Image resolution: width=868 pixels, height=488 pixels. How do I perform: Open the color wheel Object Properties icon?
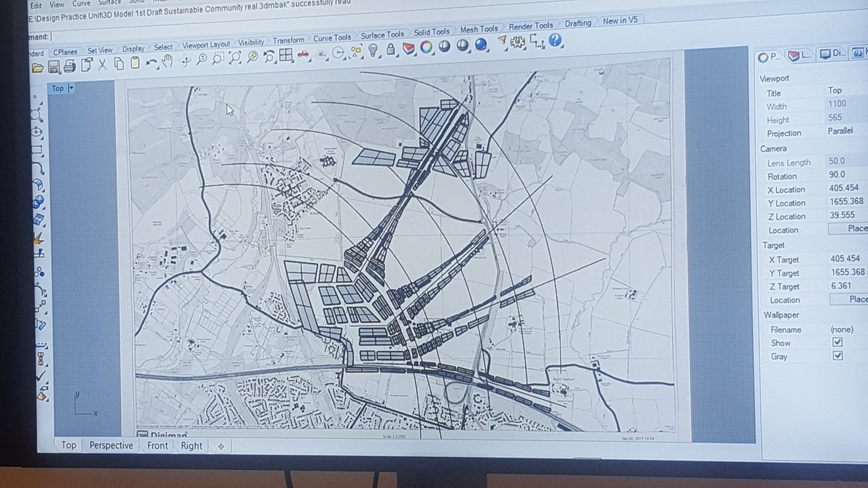427,47
